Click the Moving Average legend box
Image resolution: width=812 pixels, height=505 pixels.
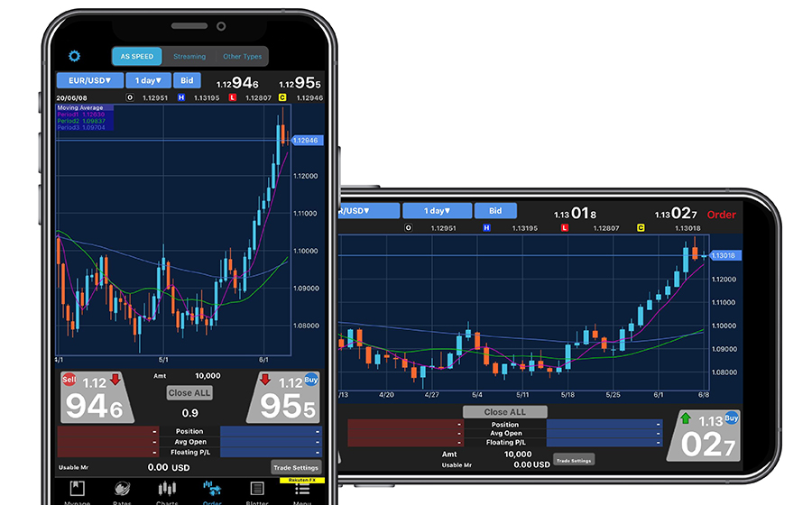coord(85,117)
